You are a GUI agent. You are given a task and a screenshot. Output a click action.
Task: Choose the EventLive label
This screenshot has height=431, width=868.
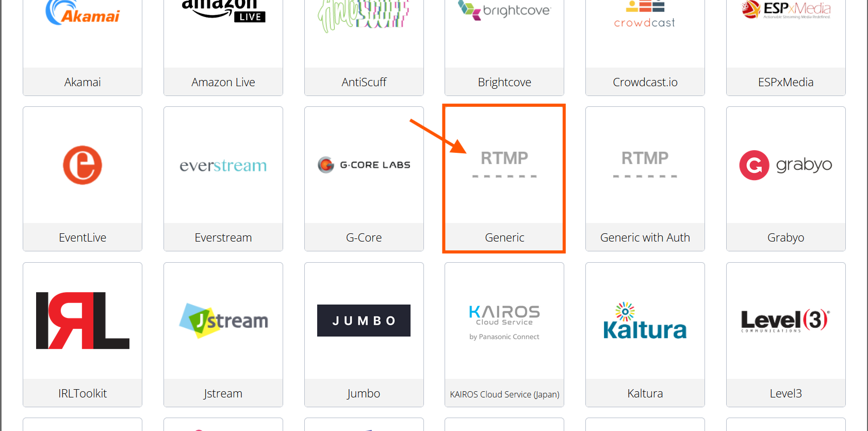click(83, 237)
